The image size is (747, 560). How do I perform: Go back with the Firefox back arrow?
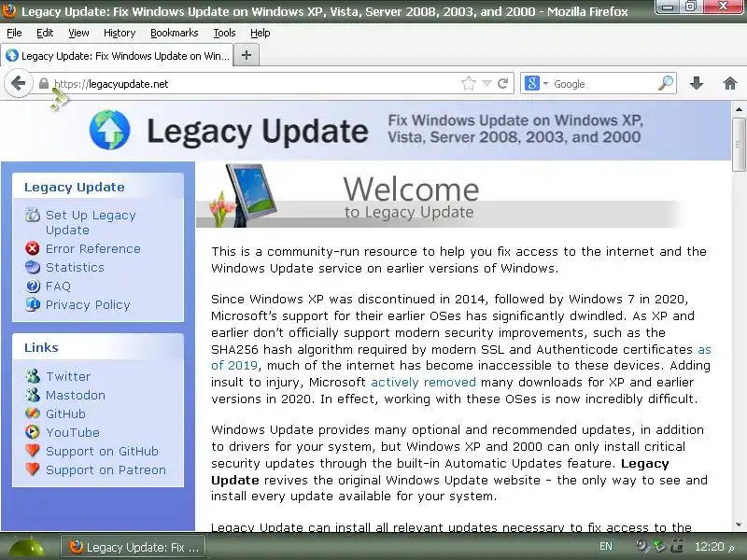click(18, 84)
